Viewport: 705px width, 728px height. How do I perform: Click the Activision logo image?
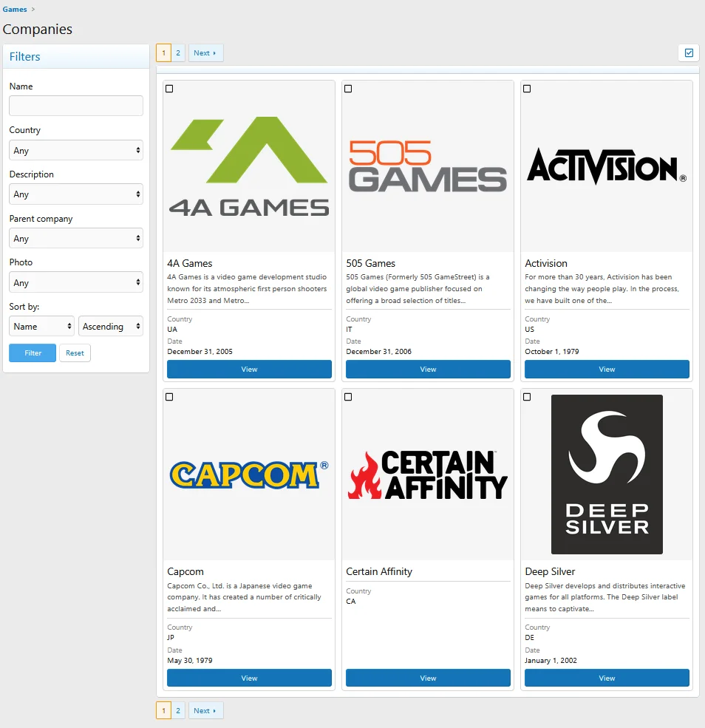607,166
